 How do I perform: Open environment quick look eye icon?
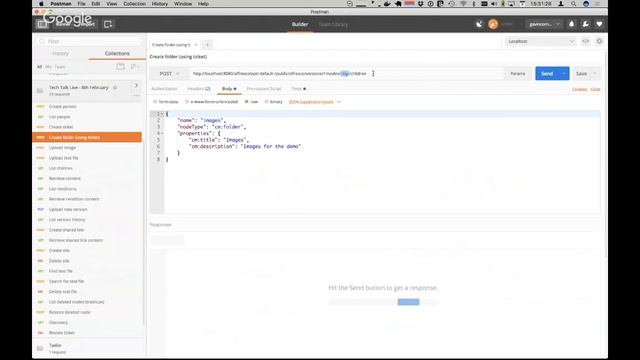click(x=585, y=41)
